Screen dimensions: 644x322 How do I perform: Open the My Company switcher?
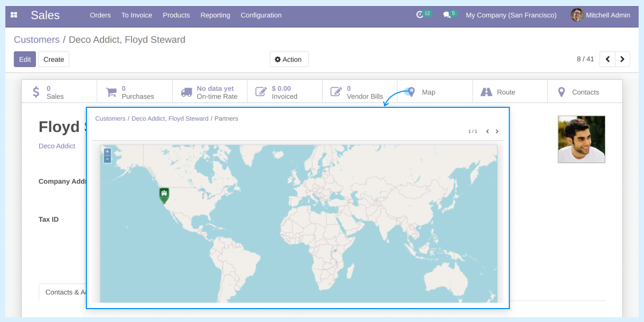[x=510, y=15]
